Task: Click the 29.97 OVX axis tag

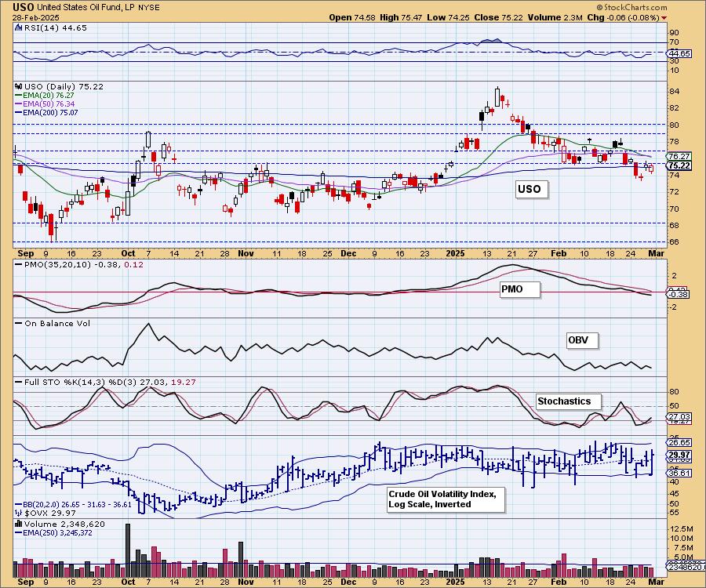Action: (x=679, y=455)
